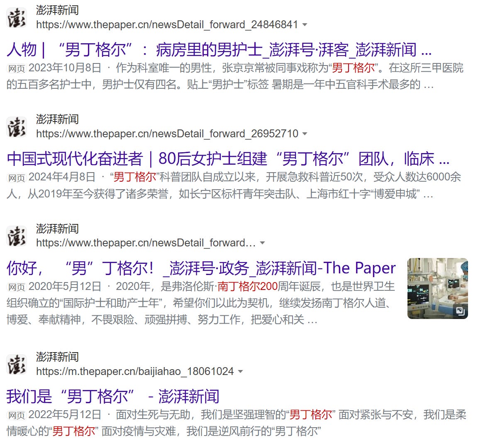Viewport: 478px width, 448px height.
Task: Click the 澎湃新闻 source name above the newsDetail_forward_24846841 URL
Action: (57, 10)
